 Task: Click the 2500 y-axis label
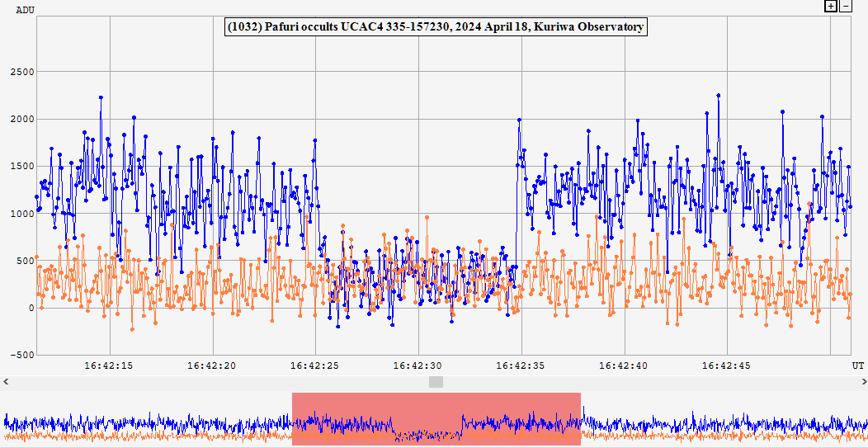(24, 72)
